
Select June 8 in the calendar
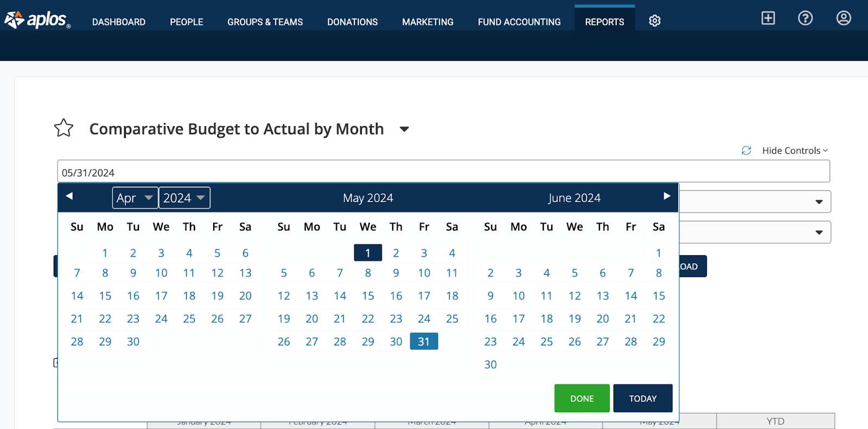[659, 273]
